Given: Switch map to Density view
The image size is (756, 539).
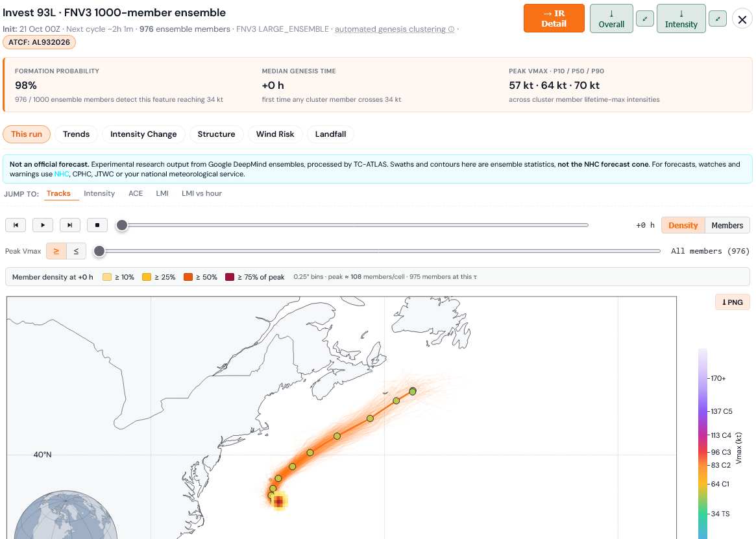Looking at the screenshot, I should click(x=683, y=225).
